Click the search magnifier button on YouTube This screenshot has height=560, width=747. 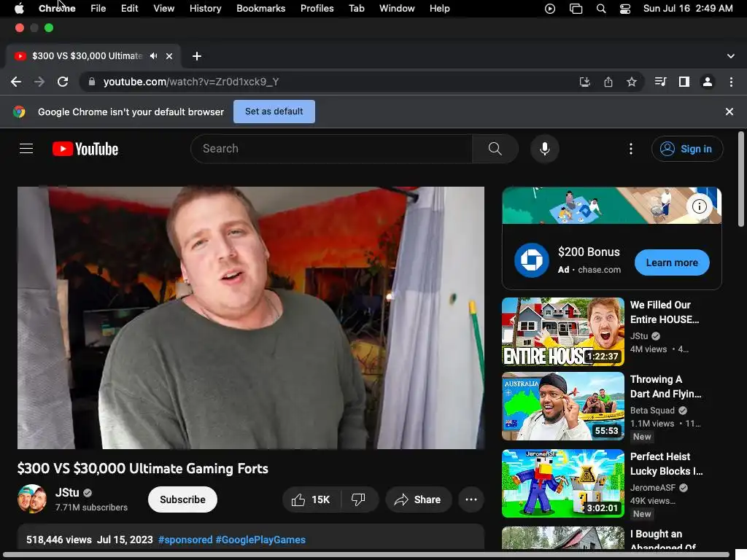pyautogui.click(x=495, y=149)
